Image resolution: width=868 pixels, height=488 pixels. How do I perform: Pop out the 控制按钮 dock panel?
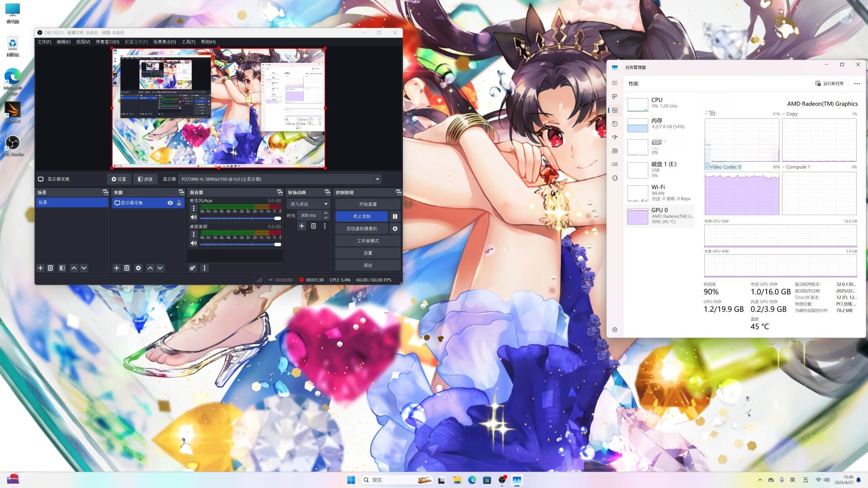pyautogui.click(x=398, y=192)
